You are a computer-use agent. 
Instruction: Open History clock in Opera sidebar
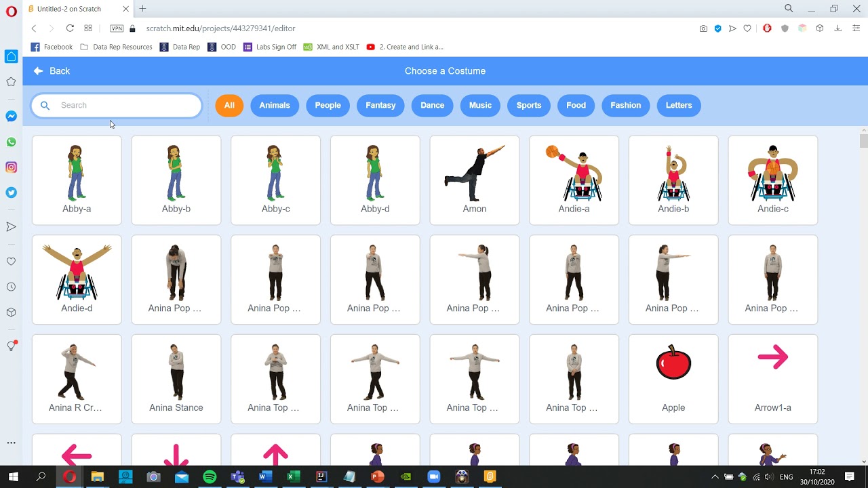(x=11, y=287)
